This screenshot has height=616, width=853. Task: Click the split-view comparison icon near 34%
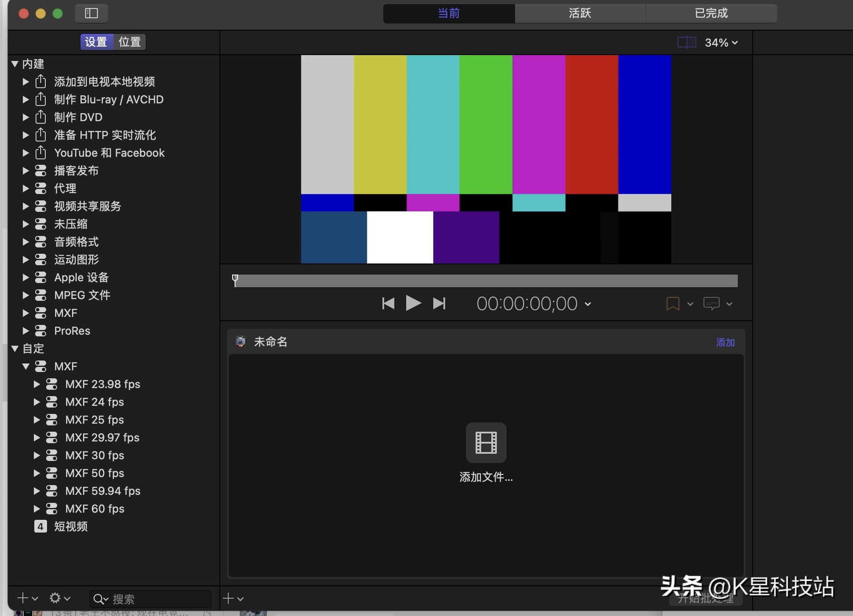686,42
